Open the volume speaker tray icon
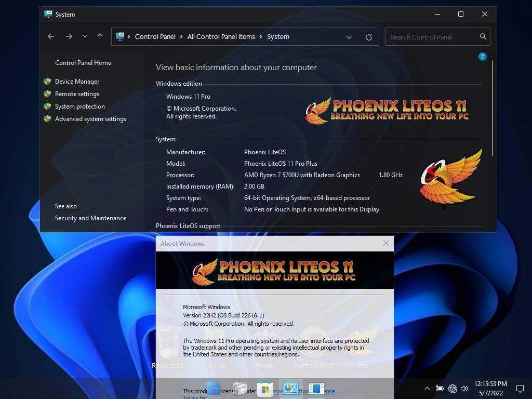Viewport: 532px width, 399px height. pos(464,389)
